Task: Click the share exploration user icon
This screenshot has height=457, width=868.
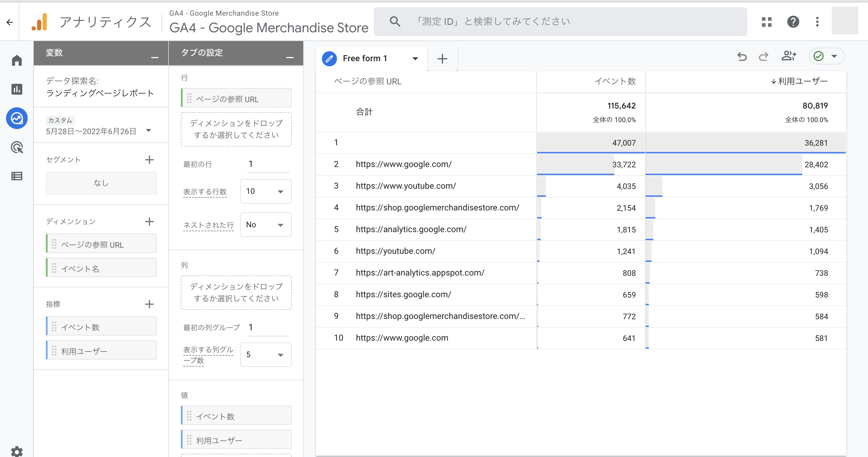Action: click(x=789, y=55)
